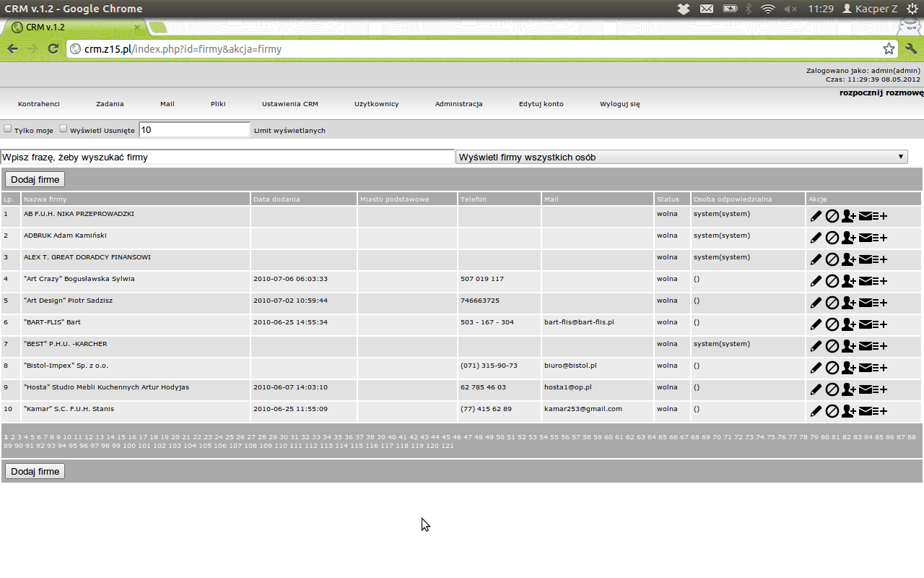Click the phone number 507 019 117
924x578 pixels.
482,279
